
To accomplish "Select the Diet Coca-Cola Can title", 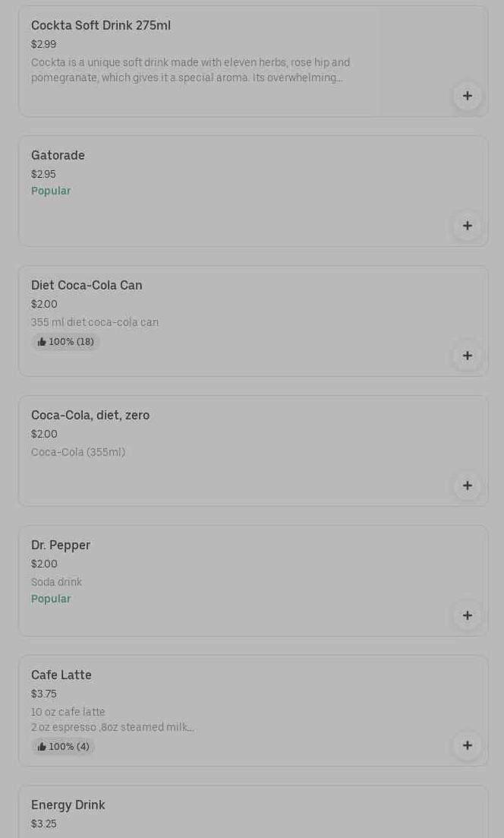I will (x=87, y=286).
